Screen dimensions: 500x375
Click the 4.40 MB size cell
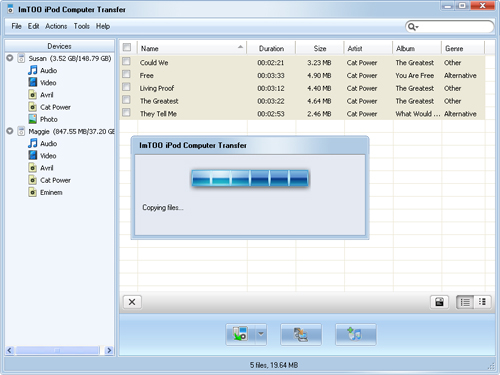pos(319,88)
